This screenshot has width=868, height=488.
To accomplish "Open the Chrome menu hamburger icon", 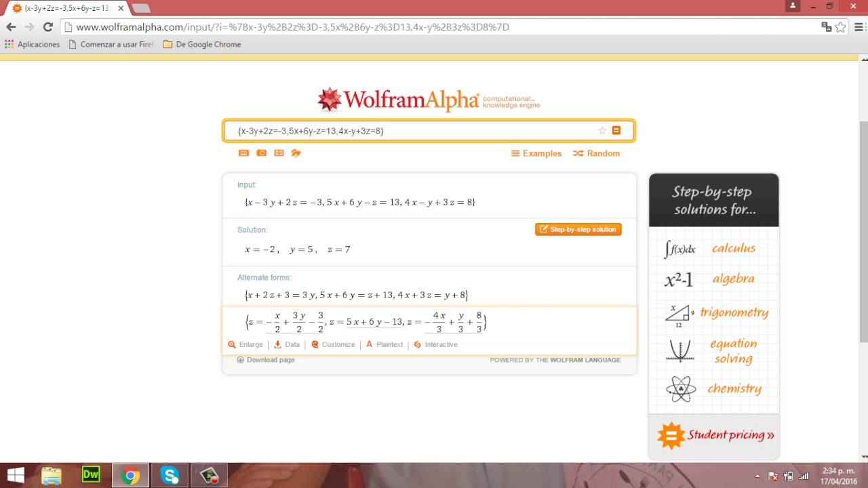I will (x=858, y=27).
